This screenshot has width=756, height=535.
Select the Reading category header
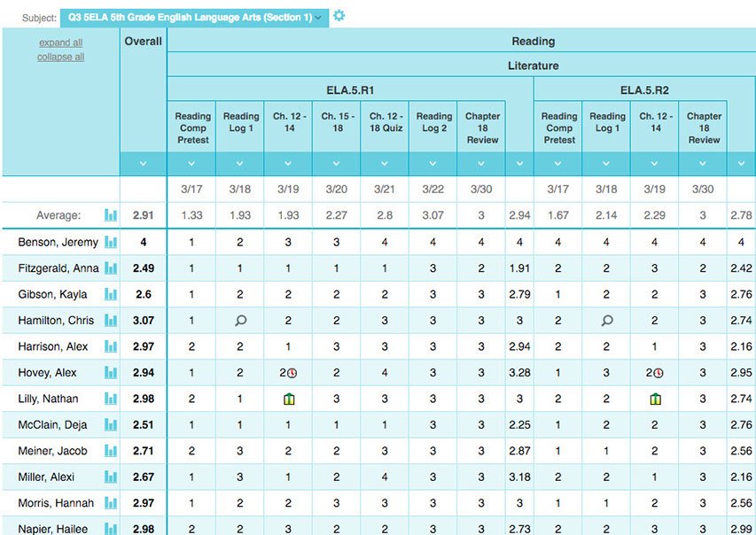pyautogui.click(x=534, y=42)
